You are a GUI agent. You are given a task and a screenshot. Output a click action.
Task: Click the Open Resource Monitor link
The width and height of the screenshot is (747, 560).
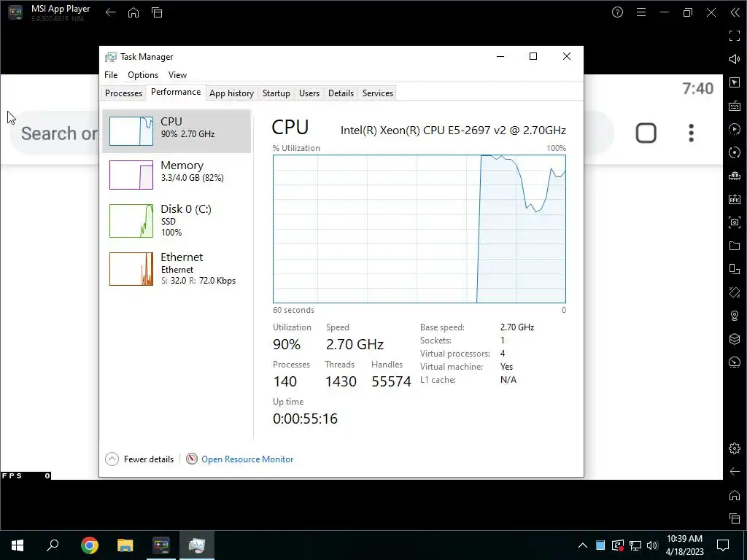[247, 459]
